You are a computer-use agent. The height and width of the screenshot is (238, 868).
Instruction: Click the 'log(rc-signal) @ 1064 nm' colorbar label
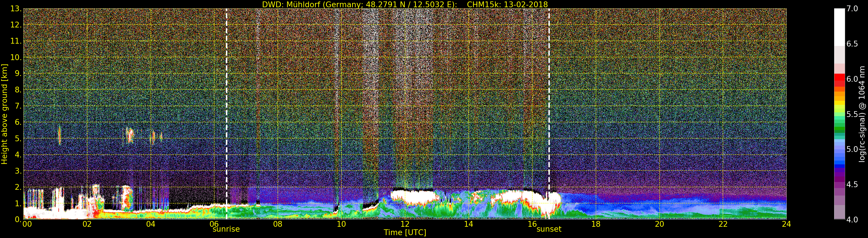tap(862, 114)
